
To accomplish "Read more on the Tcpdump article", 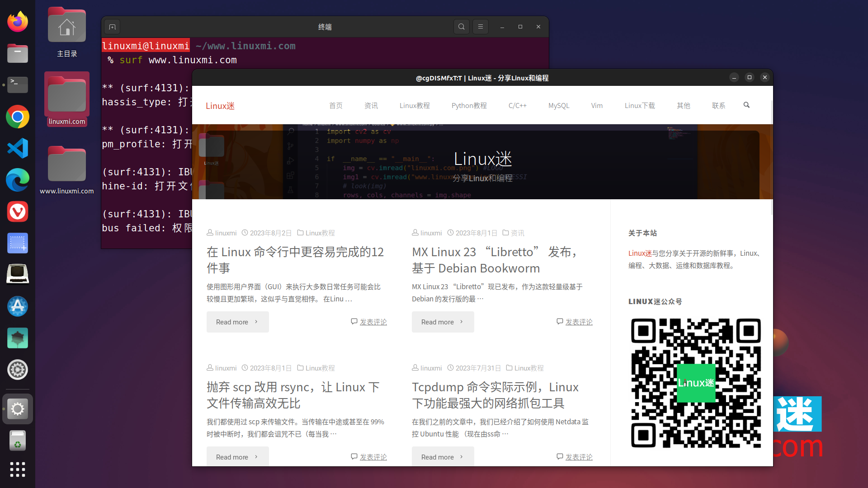I will pyautogui.click(x=443, y=456).
